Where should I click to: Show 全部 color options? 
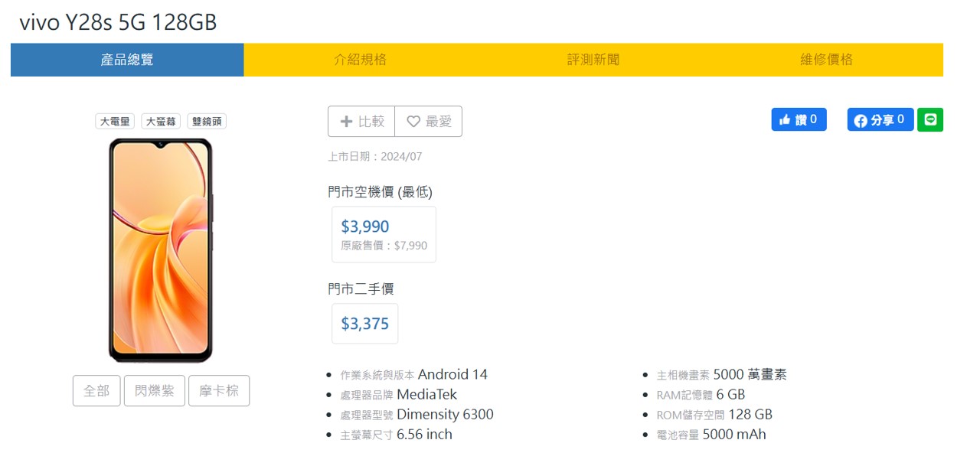pyautogui.click(x=96, y=391)
